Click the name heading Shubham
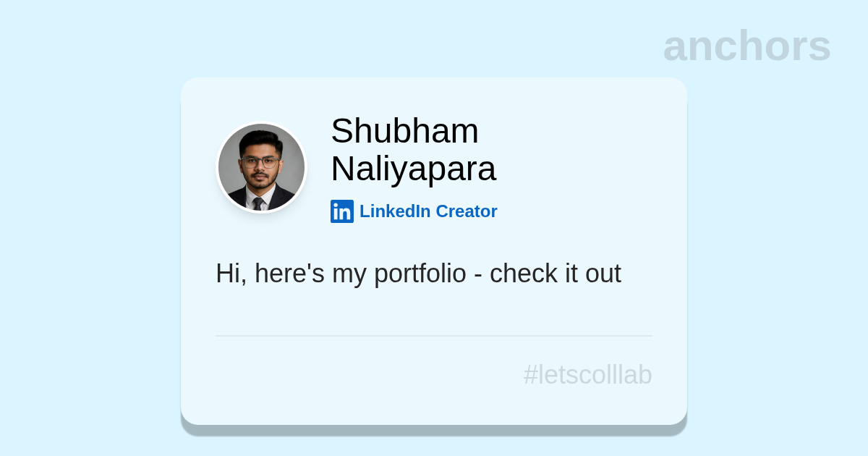The image size is (868, 456). [x=404, y=131]
